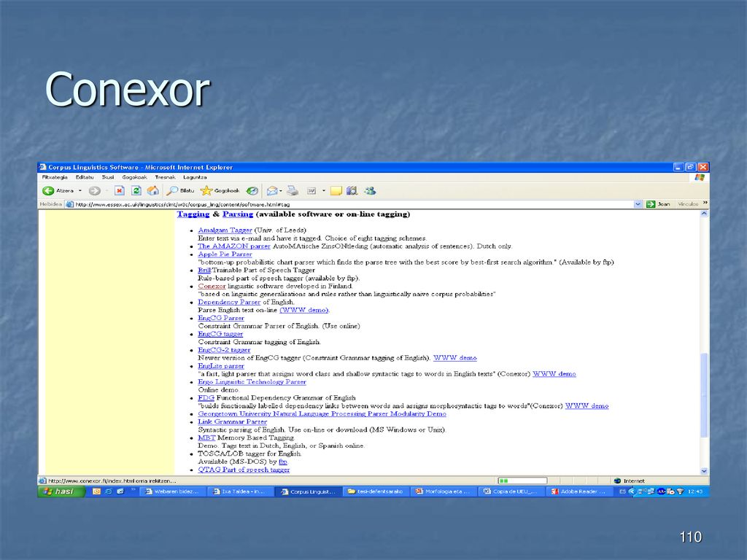Image resolution: width=747 pixels, height=560 pixels.
Task: Expand the quick launch chevron on taskbar
Action: [x=133, y=490]
